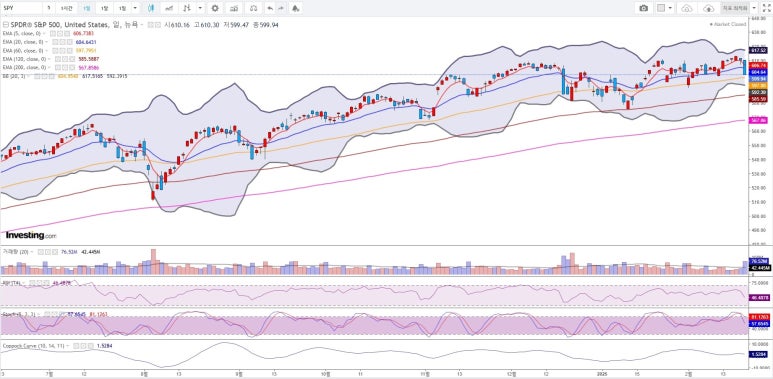The image size is (773, 379).
Task: Select the candlestick chart type icon
Action: tap(151, 8)
